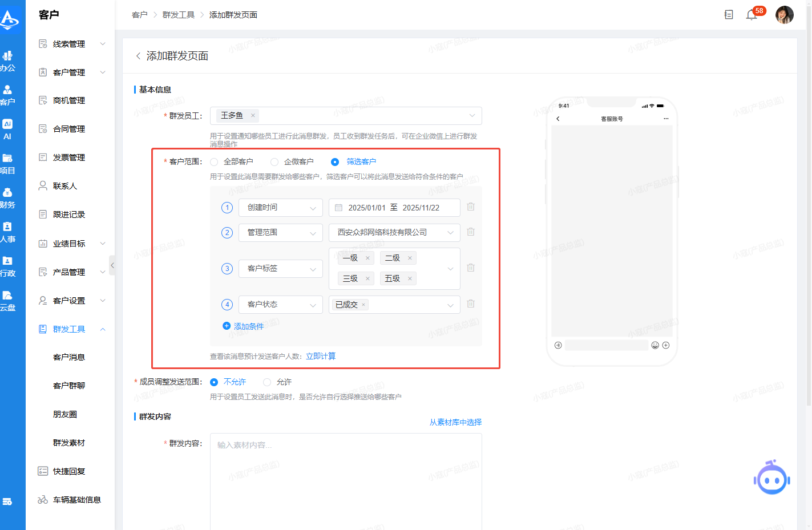The image size is (812, 530).
Task: Click back arrow beside 添加群发页面
Action: coord(138,56)
